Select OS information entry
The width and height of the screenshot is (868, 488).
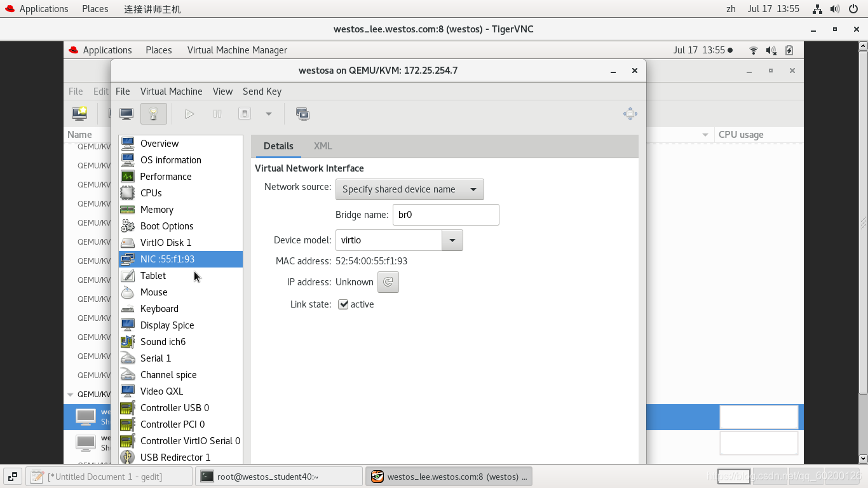(x=180, y=160)
